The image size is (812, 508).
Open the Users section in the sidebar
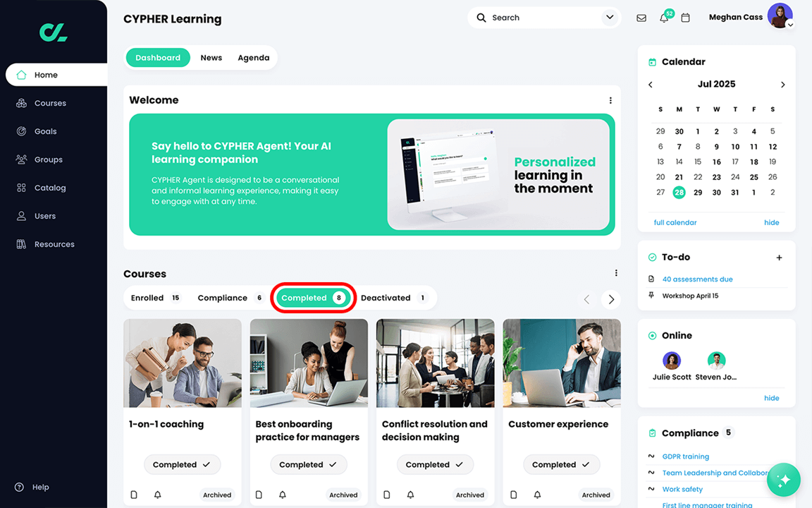click(x=22, y=216)
